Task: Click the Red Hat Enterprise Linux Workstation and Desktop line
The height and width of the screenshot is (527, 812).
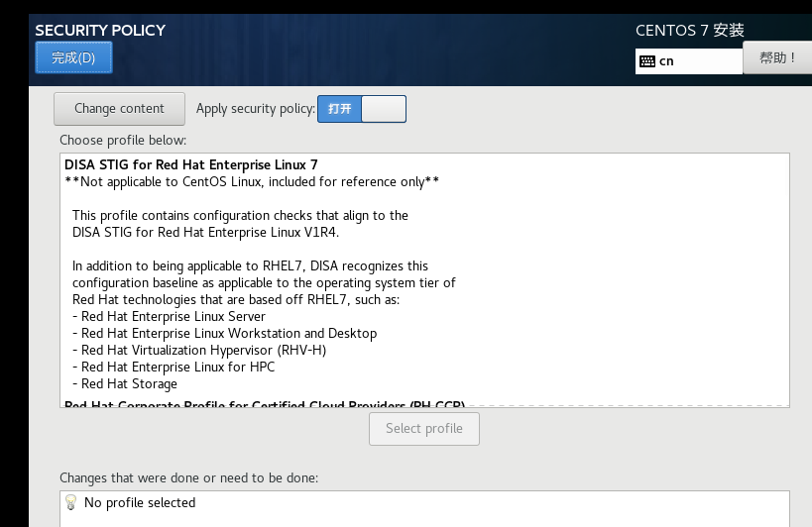Action: click(x=225, y=334)
